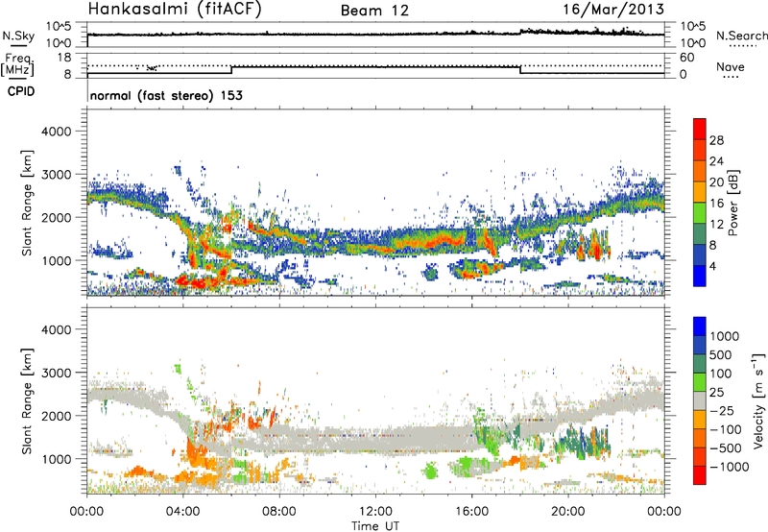Viewport: 768px width, 532px height.
Task: Click the red top of Power colorbar
Action: pos(700,129)
